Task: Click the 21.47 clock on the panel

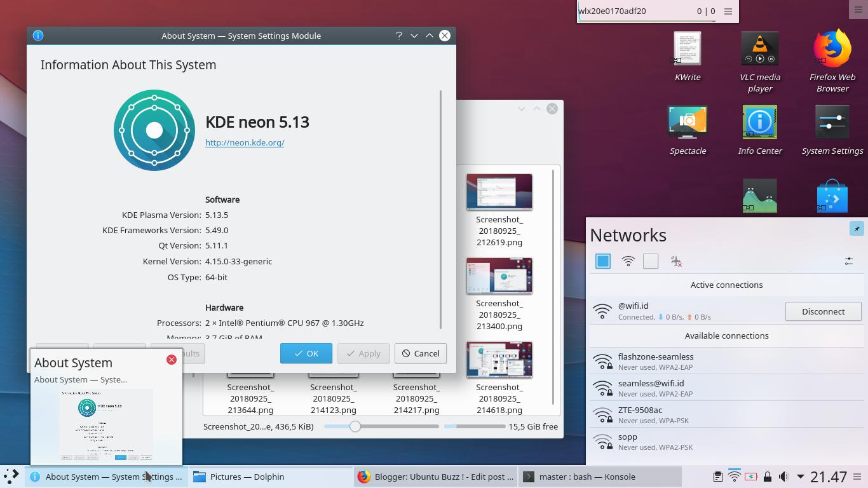Action: tap(829, 477)
